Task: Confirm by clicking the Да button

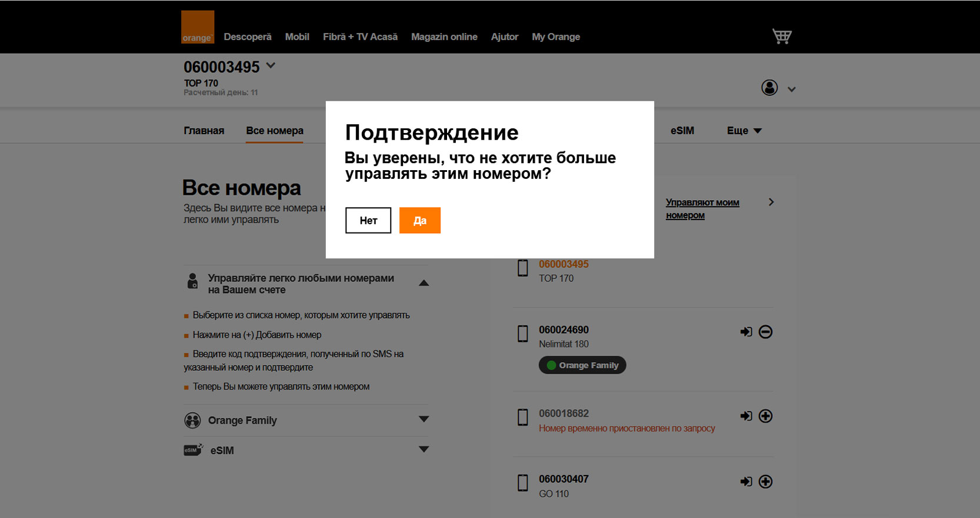Action: tap(419, 221)
